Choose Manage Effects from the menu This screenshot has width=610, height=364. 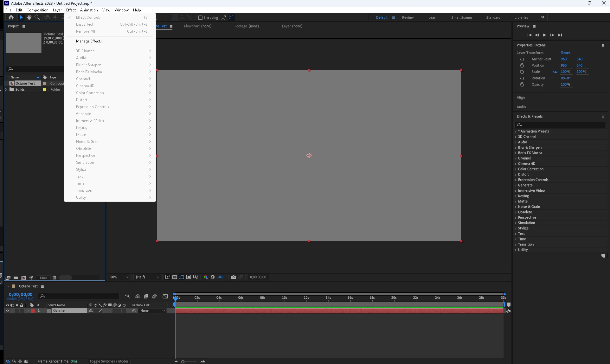click(x=90, y=41)
